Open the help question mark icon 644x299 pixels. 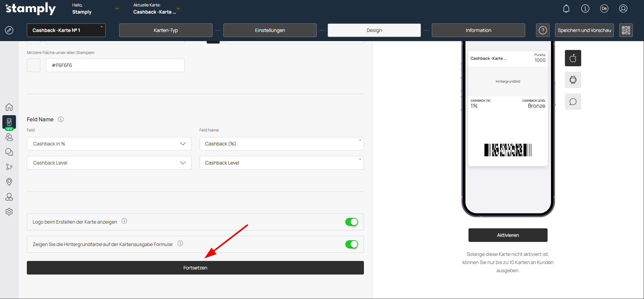point(542,30)
